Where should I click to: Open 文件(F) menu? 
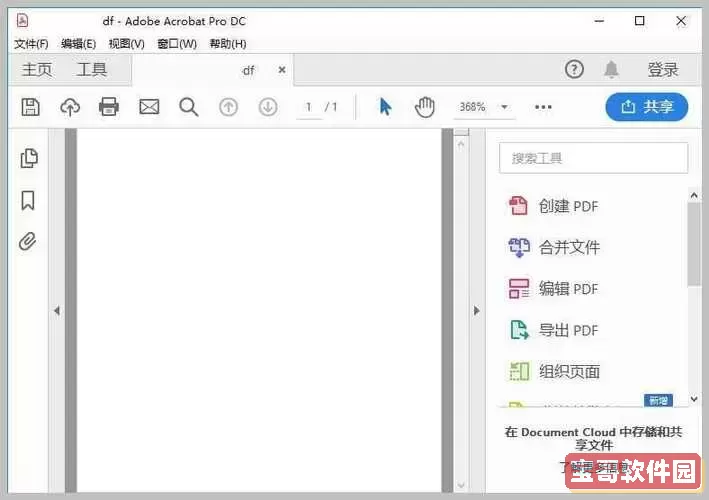click(x=31, y=44)
